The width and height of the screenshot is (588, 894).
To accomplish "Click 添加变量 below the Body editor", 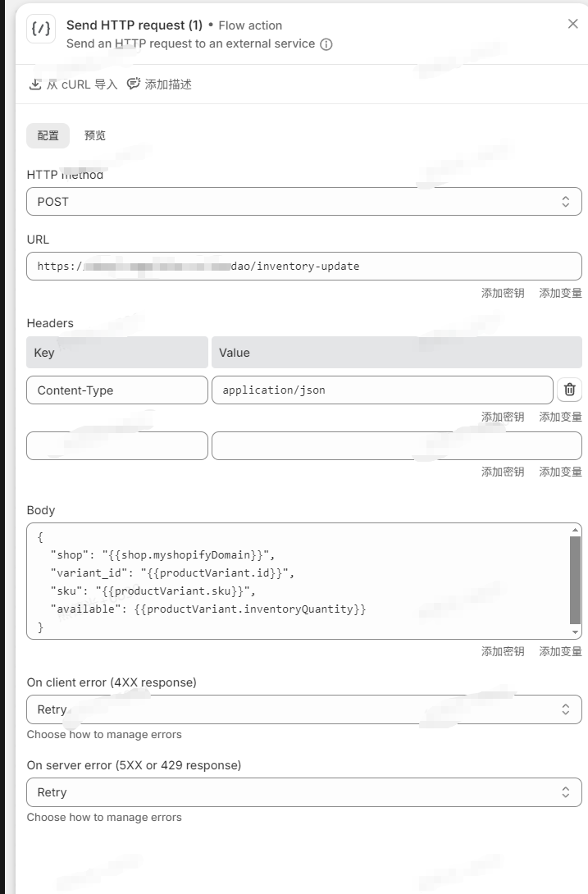I will pos(560,651).
